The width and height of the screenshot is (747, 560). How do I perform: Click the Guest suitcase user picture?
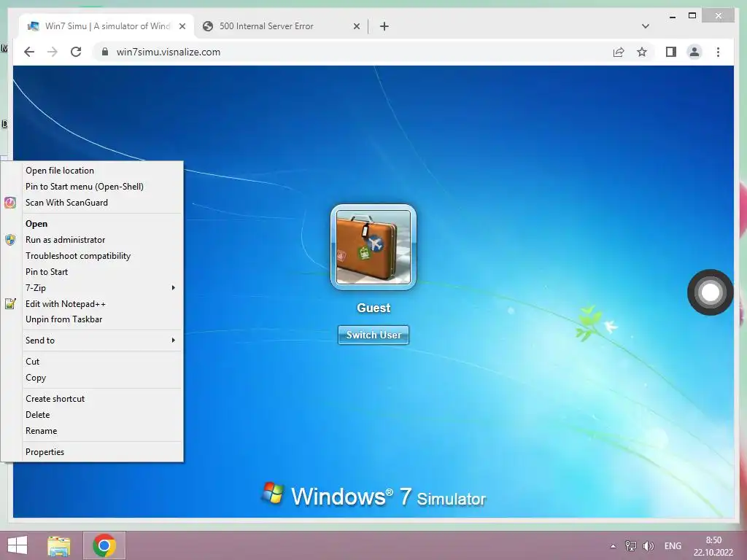(373, 246)
